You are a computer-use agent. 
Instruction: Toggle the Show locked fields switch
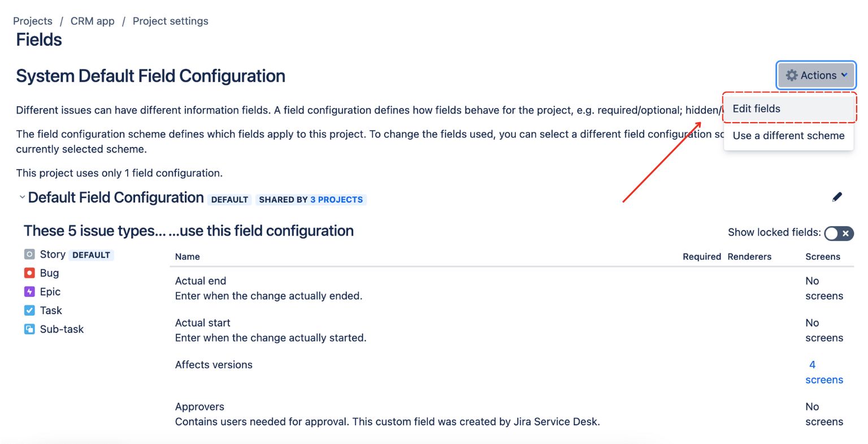point(838,233)
